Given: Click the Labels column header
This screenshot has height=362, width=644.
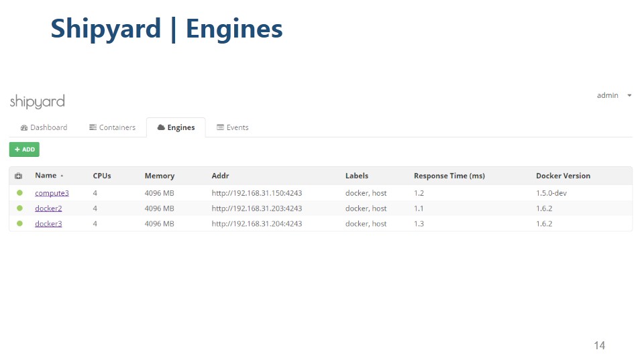Looking at the screenshot, I should coord(356,176).
